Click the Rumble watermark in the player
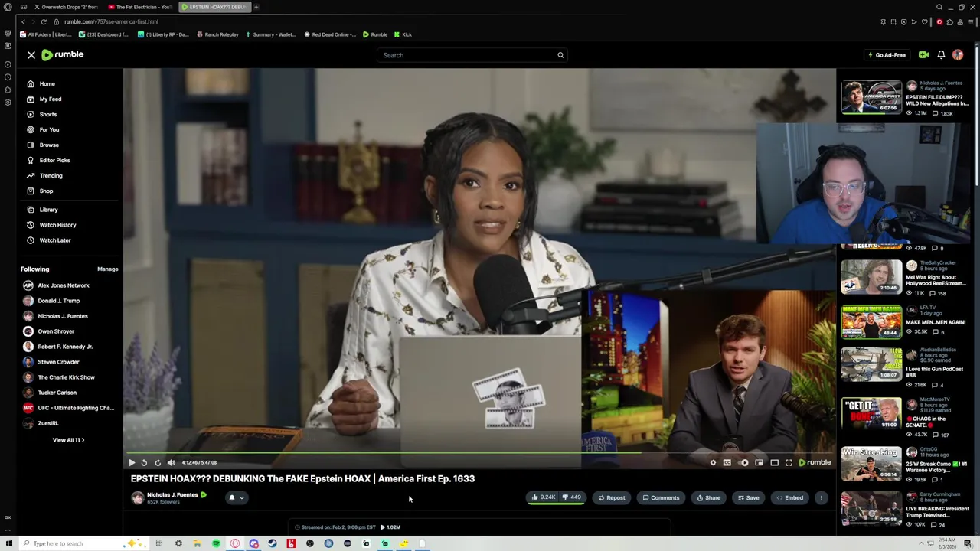Screen dimensions: 980x551 pyautogui.click(x=815, y=462)
